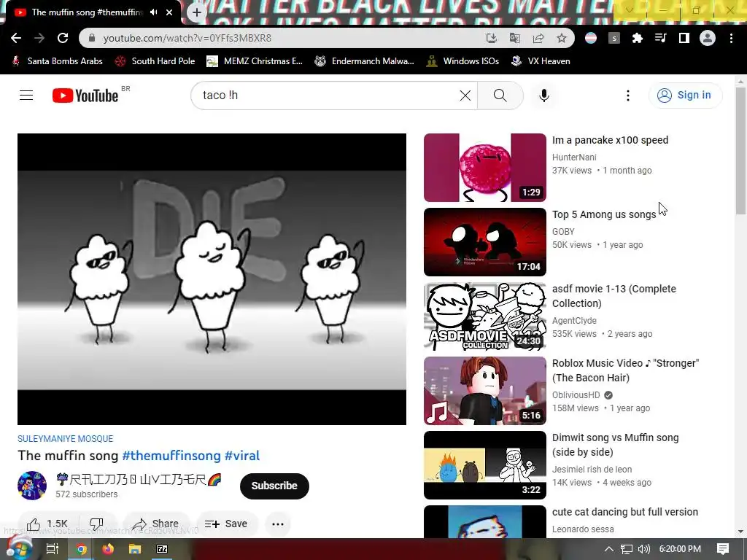Open cute cat dancing video title
The width and height of the screenshot is (747, 560).
(625, 512)
